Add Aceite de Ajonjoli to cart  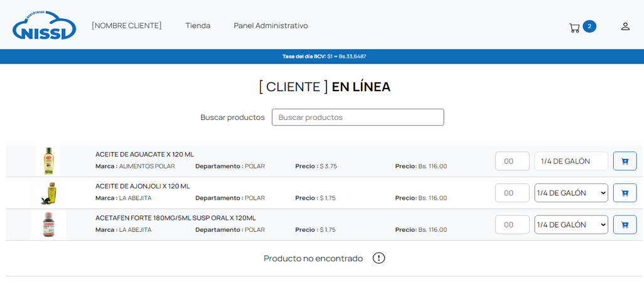(x=625, y=193)
